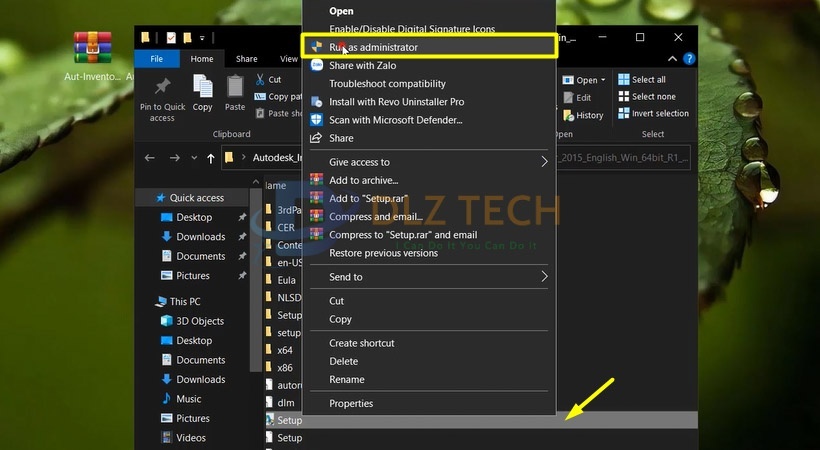Open Videos in navigation pane

tap(190, 438)
